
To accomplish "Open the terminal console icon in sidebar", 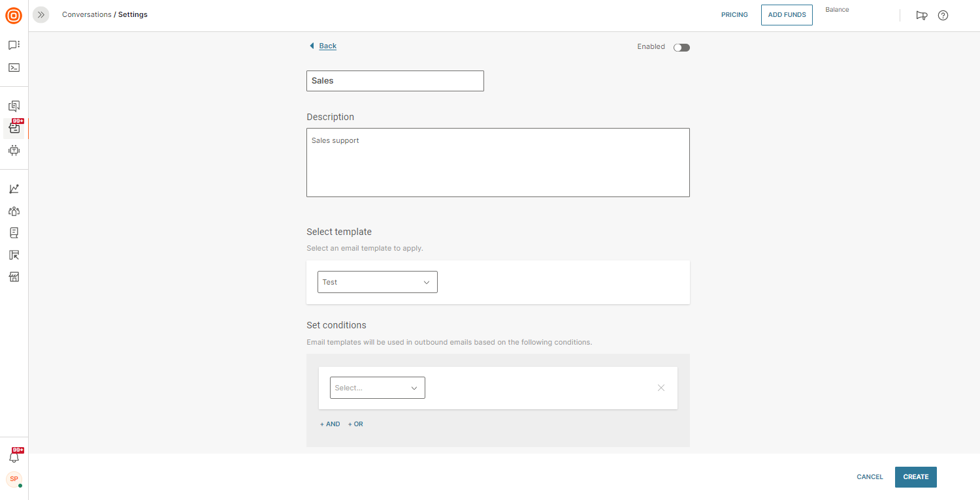I will [14, 67].
